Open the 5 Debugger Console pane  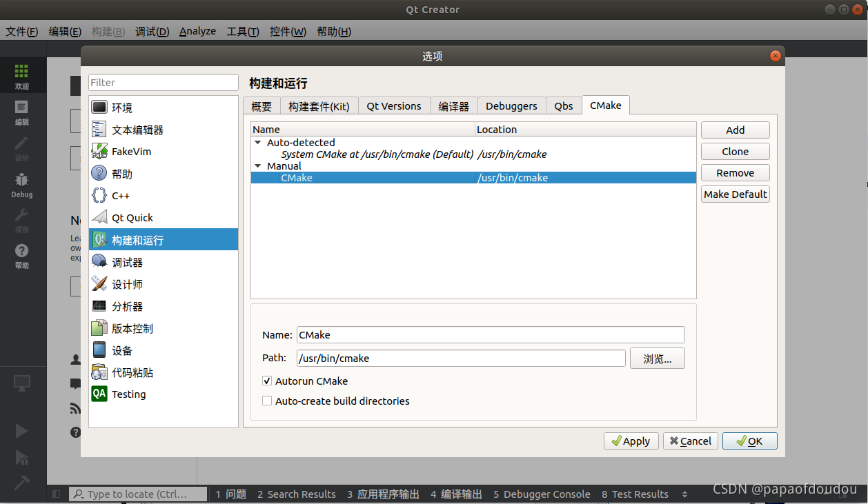542,494
